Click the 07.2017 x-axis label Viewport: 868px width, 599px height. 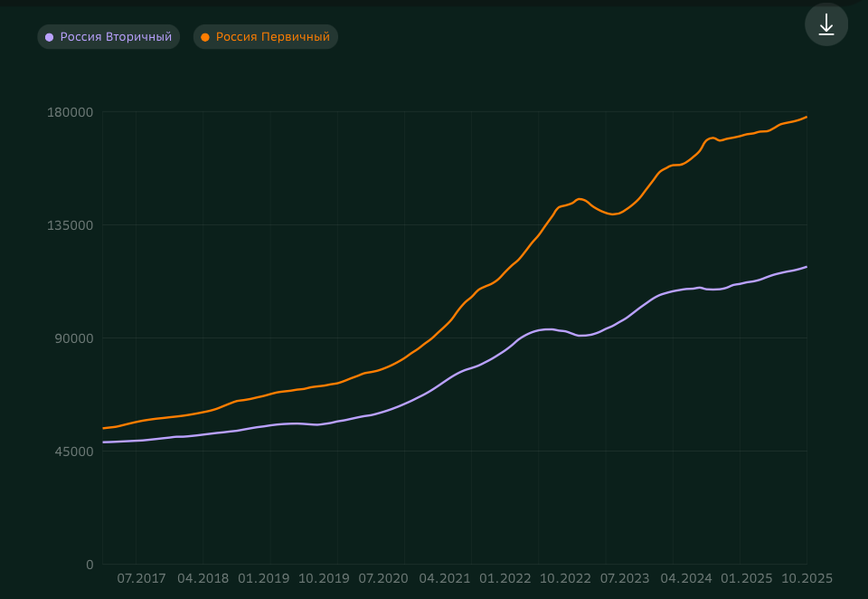[x=142, y=578]
